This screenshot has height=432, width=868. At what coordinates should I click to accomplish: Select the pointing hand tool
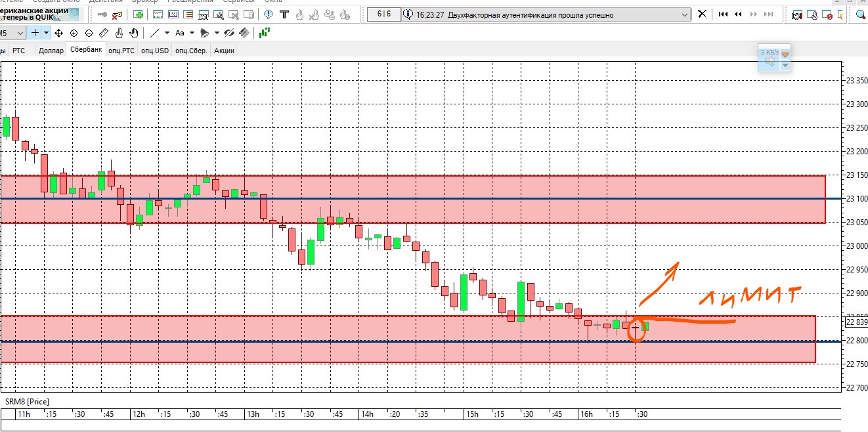pyautogui.click(x=119, y=33)
